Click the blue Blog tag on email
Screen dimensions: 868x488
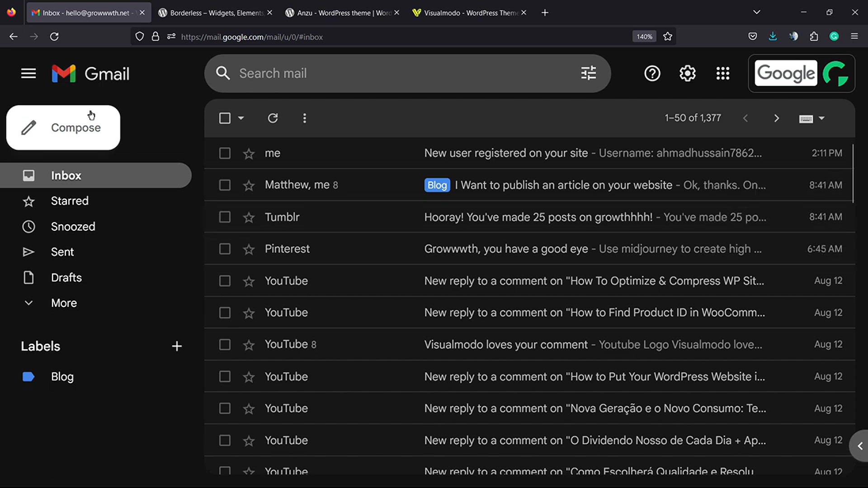pyautogui.click(x=437, y=185)
